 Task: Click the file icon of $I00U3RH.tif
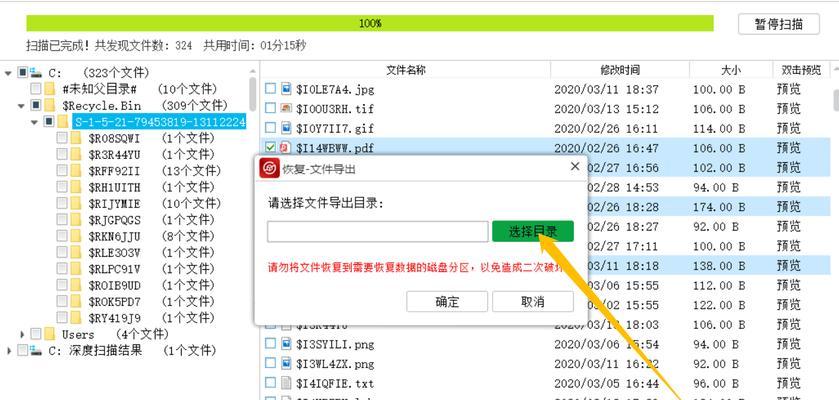pos(286,108)
